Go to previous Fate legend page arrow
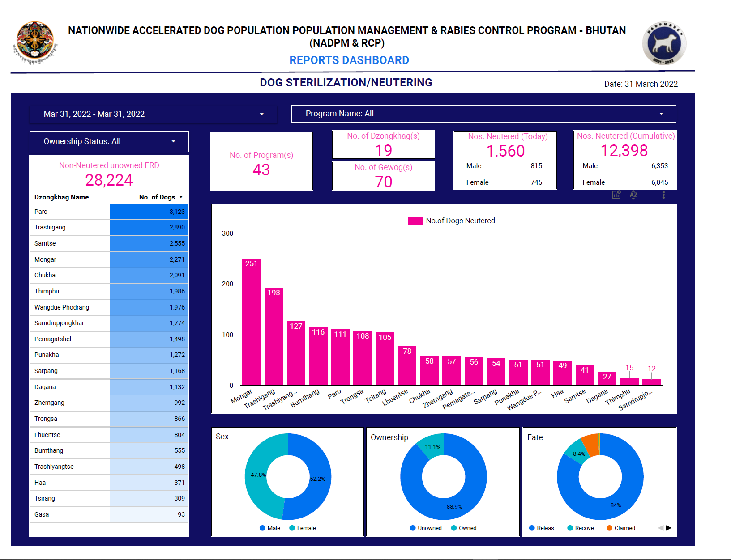The height and width of the screenshot is (560, 731). point(661,528)
